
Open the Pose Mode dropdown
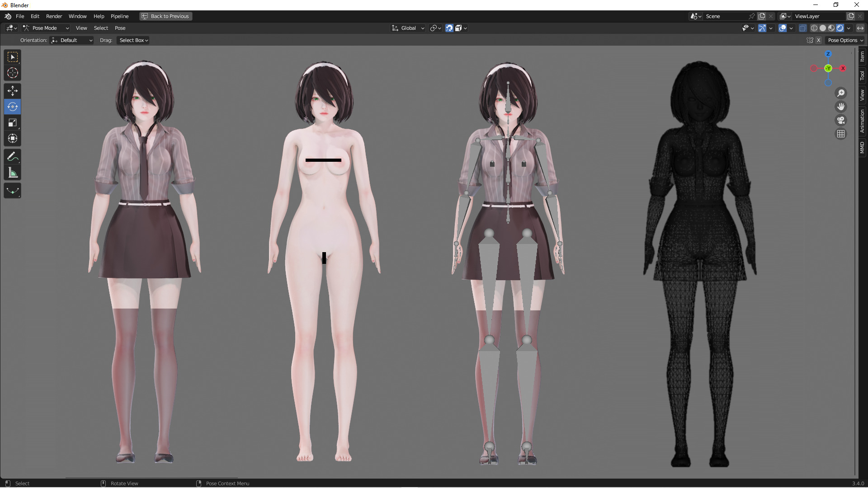click(x=46, y=28)
